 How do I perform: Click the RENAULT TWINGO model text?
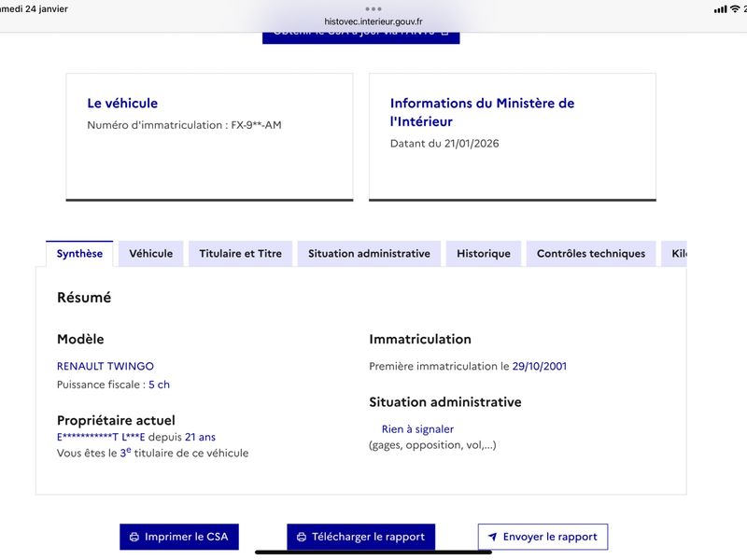pos(106,366)
